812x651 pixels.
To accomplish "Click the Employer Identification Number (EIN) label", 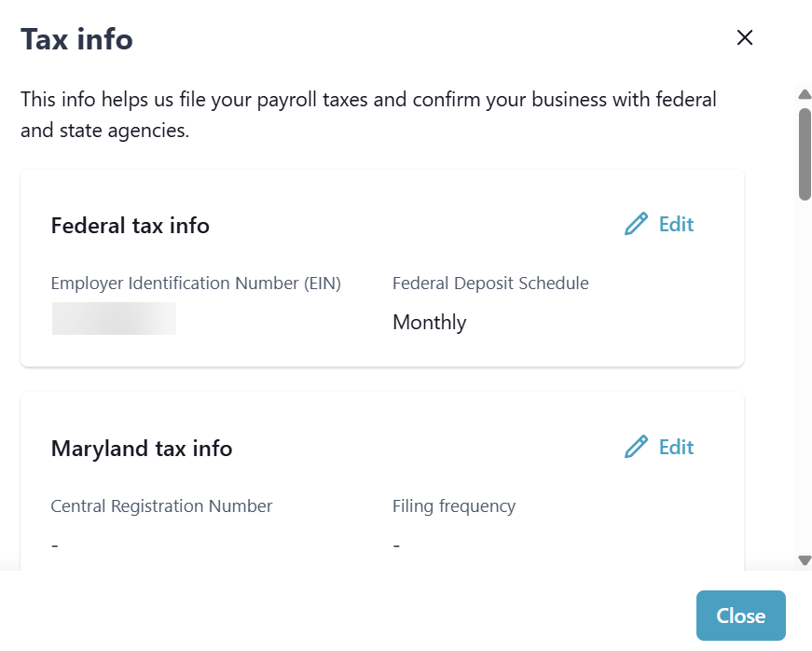I will tap(196, 284).
